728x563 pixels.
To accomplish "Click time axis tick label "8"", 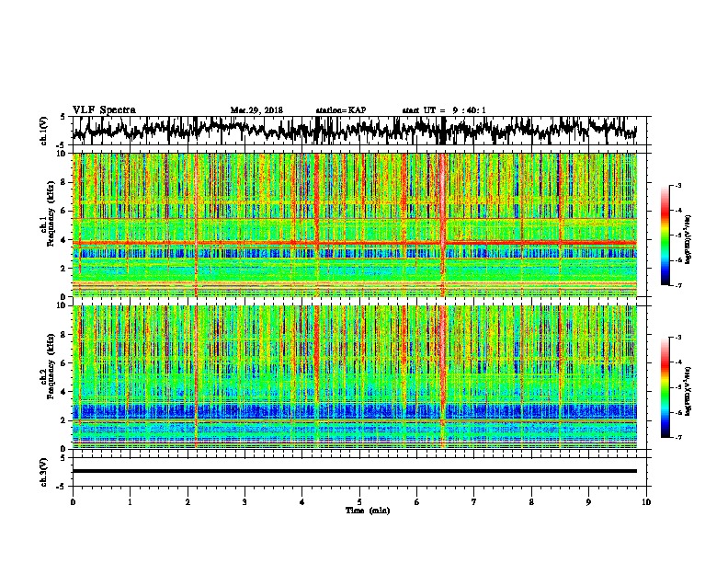I will (x=531, y=502).
